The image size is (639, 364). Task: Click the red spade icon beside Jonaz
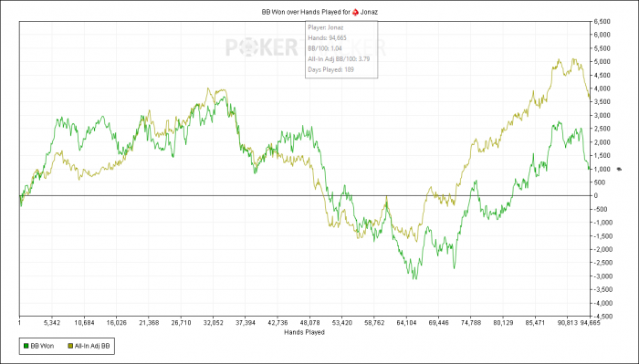355,12
